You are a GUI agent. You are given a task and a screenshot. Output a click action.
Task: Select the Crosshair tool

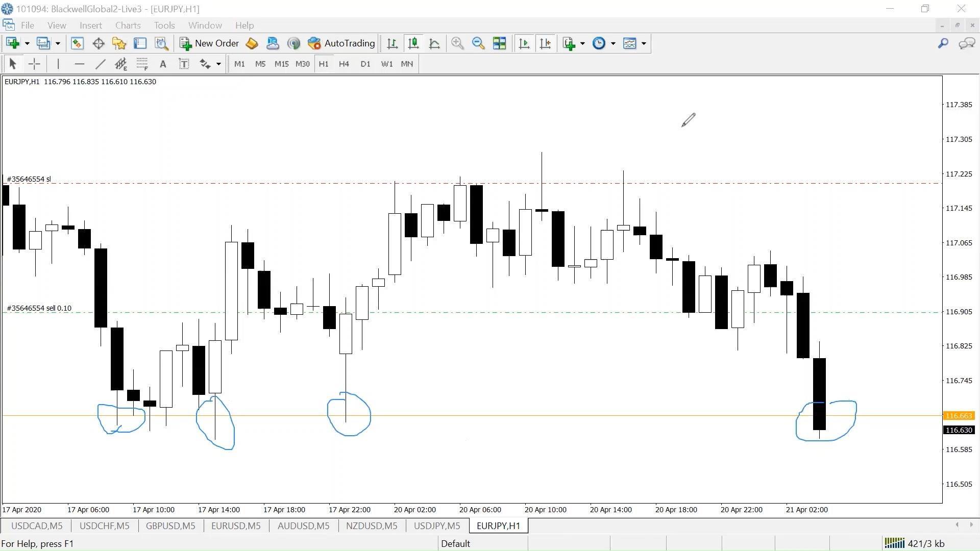pos(34,64)
